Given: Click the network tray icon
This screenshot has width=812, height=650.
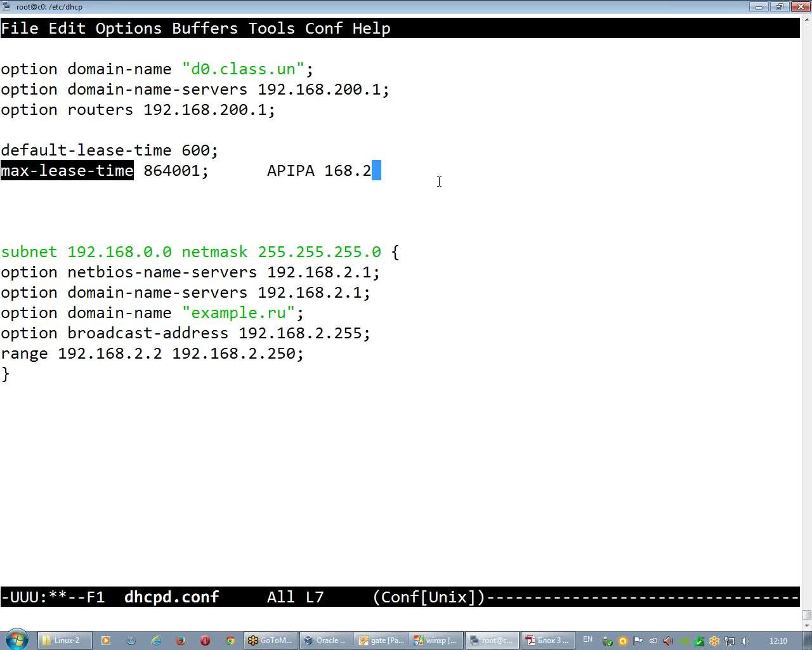Looking at the screenshot, I should pyautogui.click(x=730, y=640).
